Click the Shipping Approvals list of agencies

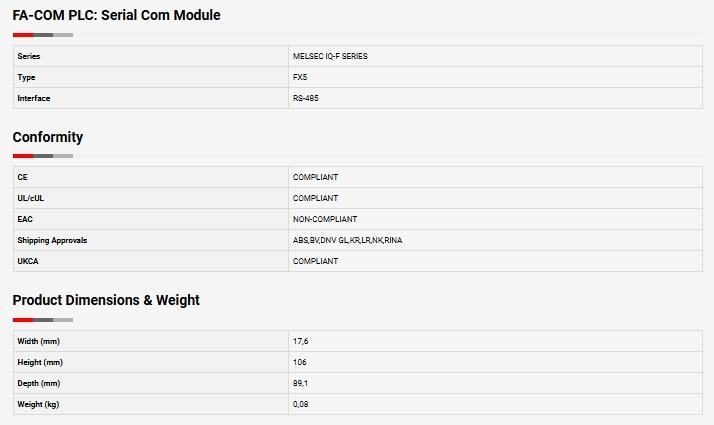[x=347, y=240]
